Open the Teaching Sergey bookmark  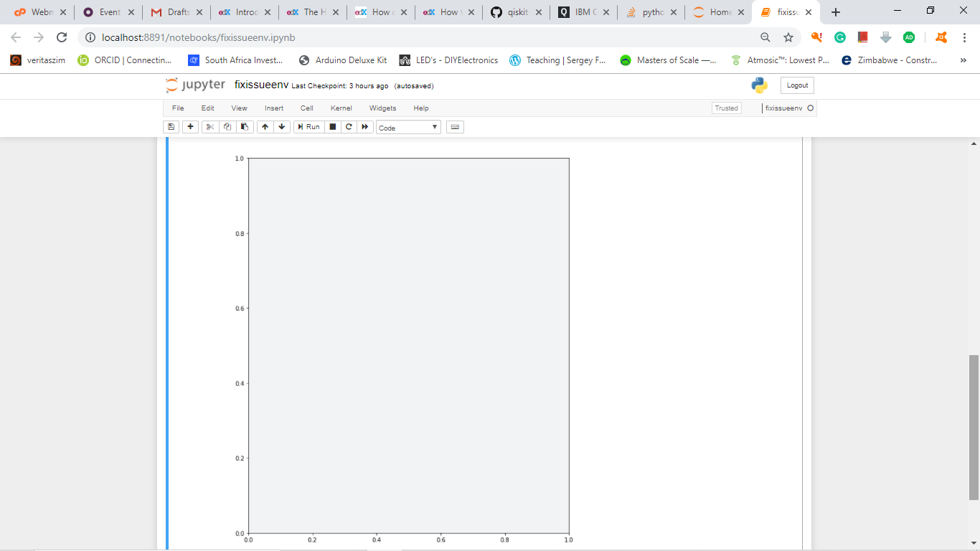558,60
